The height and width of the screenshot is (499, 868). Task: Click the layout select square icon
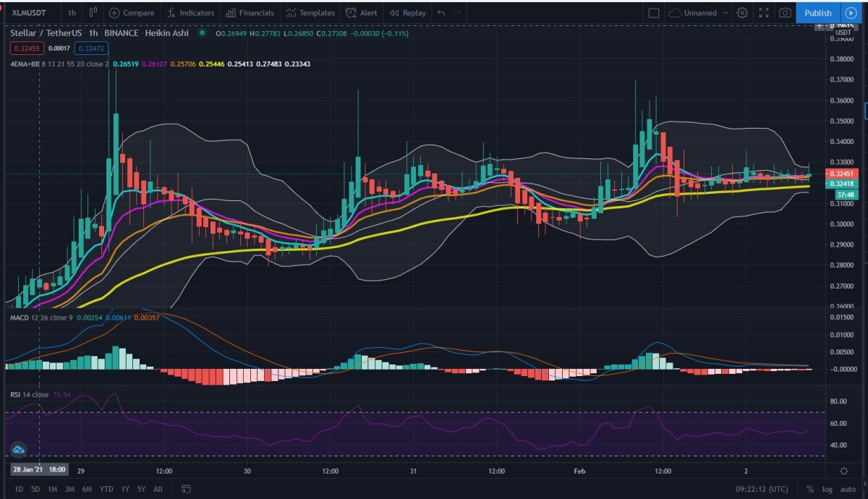(654, 13)
